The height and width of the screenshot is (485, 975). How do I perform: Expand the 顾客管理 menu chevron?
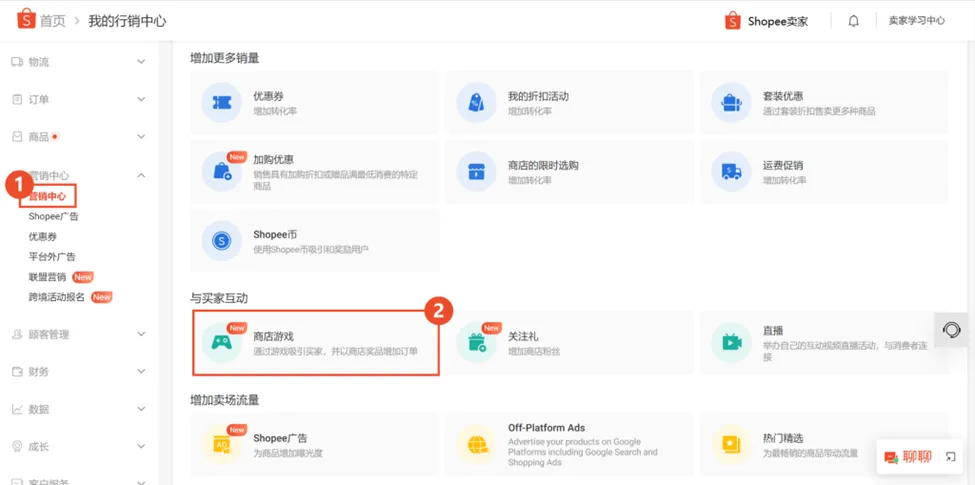(x=141, y=335)
